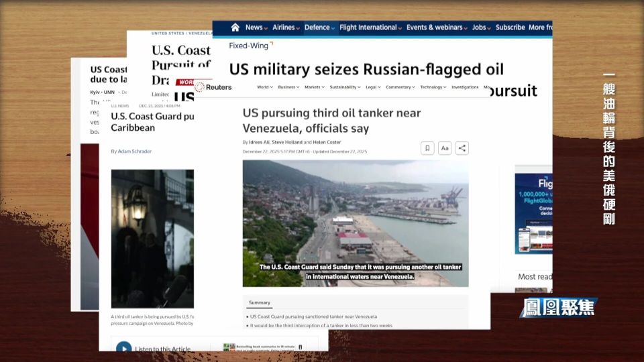Open the Reuters Commentary menu
This screenshot has height=362, width=644.
tap(400, 87)
